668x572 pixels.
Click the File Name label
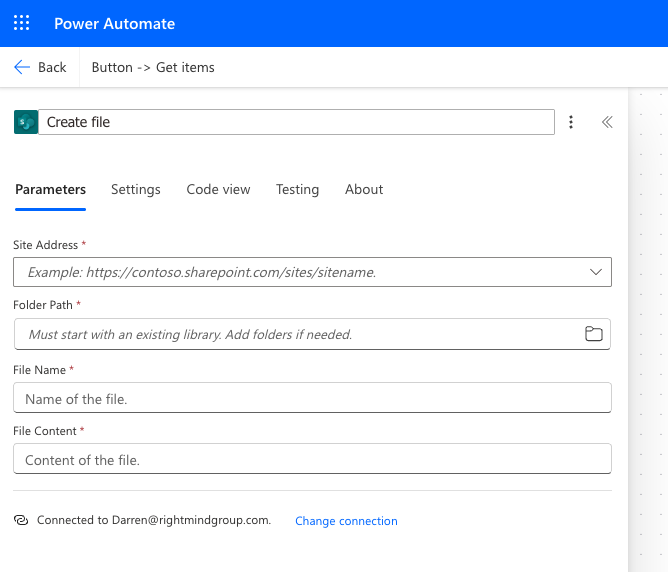pyautogui.click(x=40, y=370)
